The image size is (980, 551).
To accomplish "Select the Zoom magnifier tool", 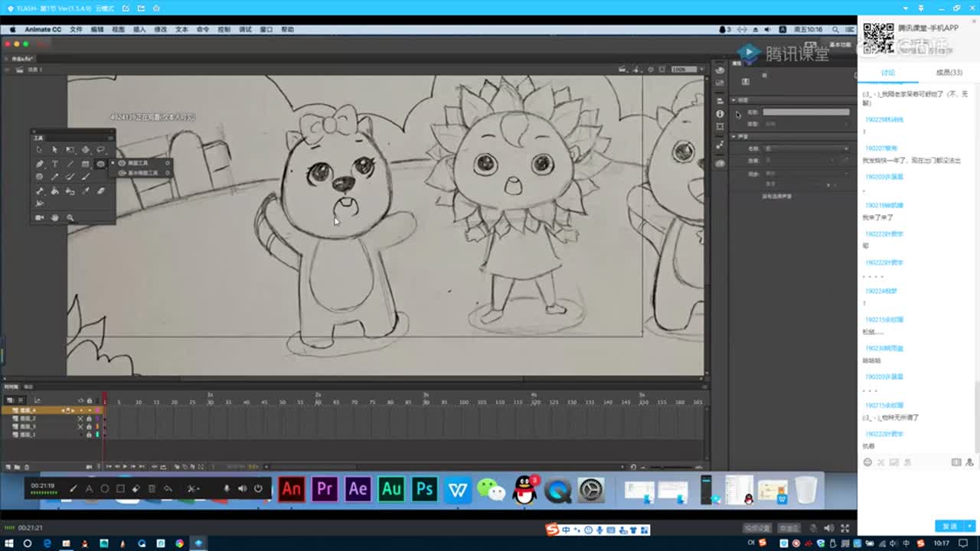I will (70, 218).
